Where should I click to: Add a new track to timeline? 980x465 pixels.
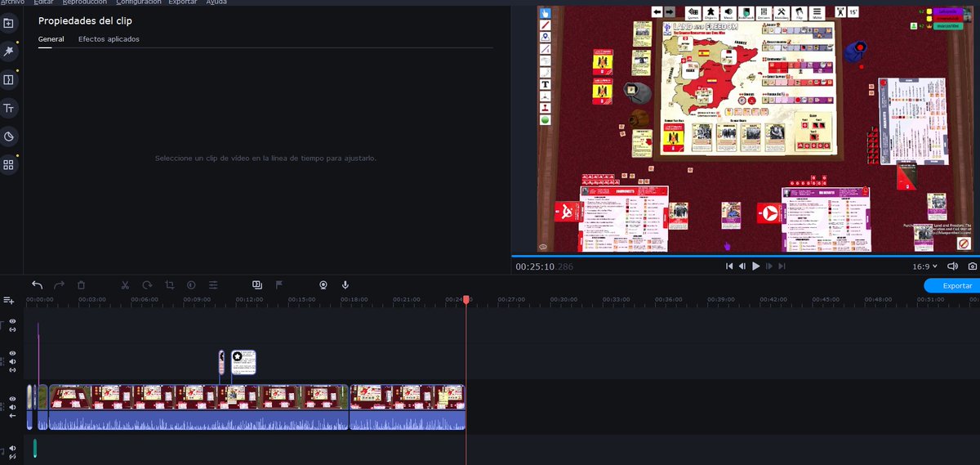tap(9, 301)
